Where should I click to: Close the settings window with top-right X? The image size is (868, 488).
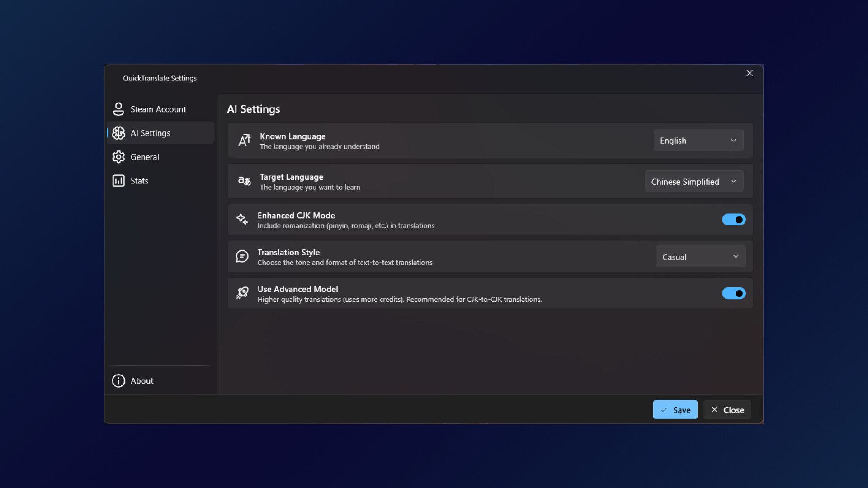[x=750, y=73]
